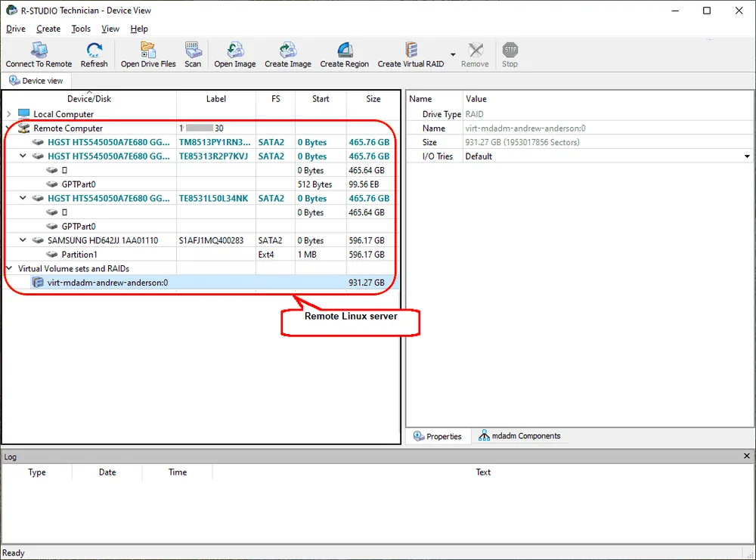The image size is (756, 560).
Task: Switch to the mdadm Components tab
Action: click(519, 435)
